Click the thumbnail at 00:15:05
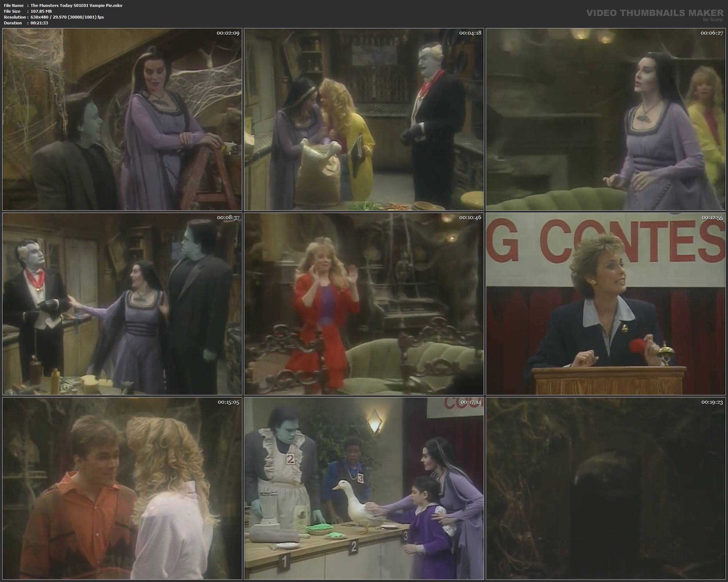Image resolution: width=728 pixels, height=582 pixels. point(122,488)
